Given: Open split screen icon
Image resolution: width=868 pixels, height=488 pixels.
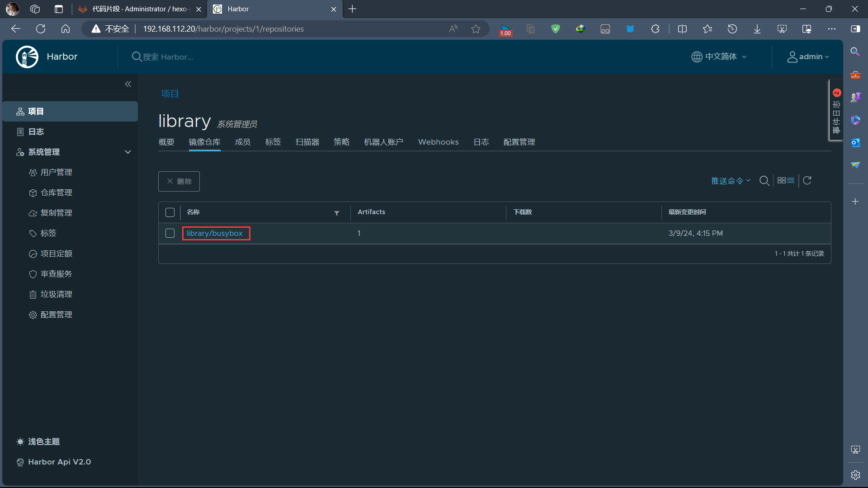Looking at the screenshot, I should [683, 29].
